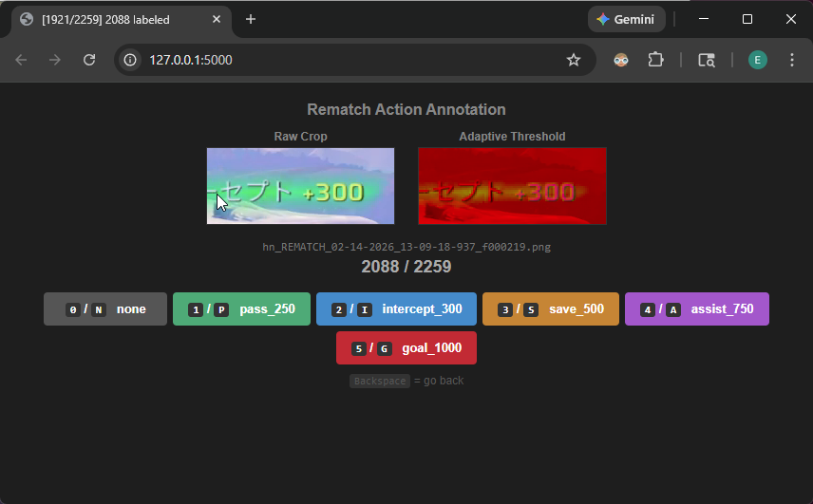The height and width of the screenshot is (504, 813).
Task: Bookmark this page with the star
Action: tap(573, 60)
